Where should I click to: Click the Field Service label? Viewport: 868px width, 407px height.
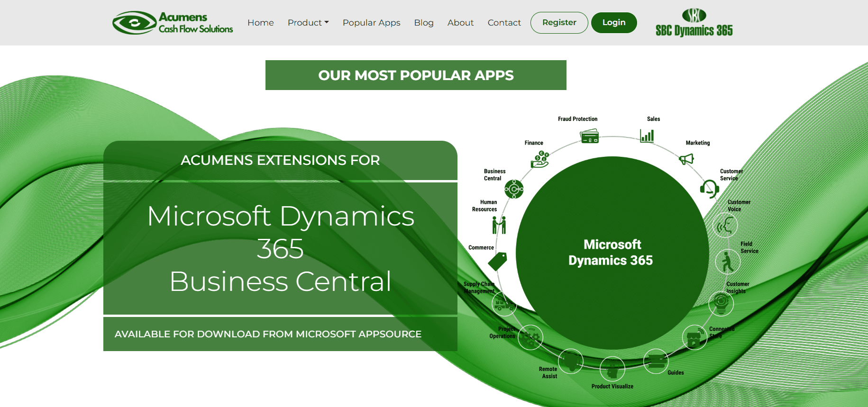[749, 247]
